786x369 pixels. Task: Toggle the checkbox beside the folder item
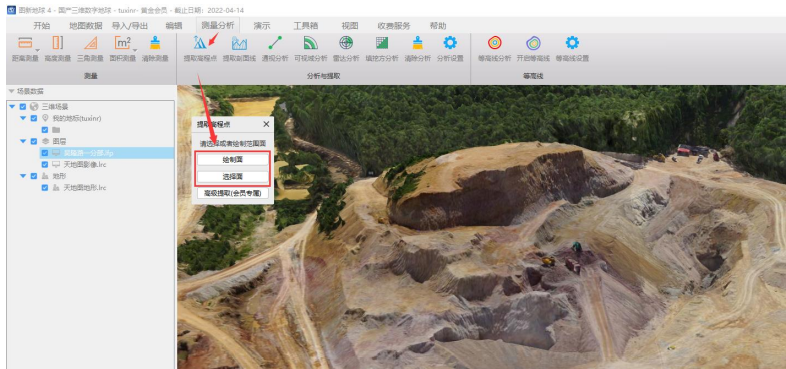(x=45, y=130)
